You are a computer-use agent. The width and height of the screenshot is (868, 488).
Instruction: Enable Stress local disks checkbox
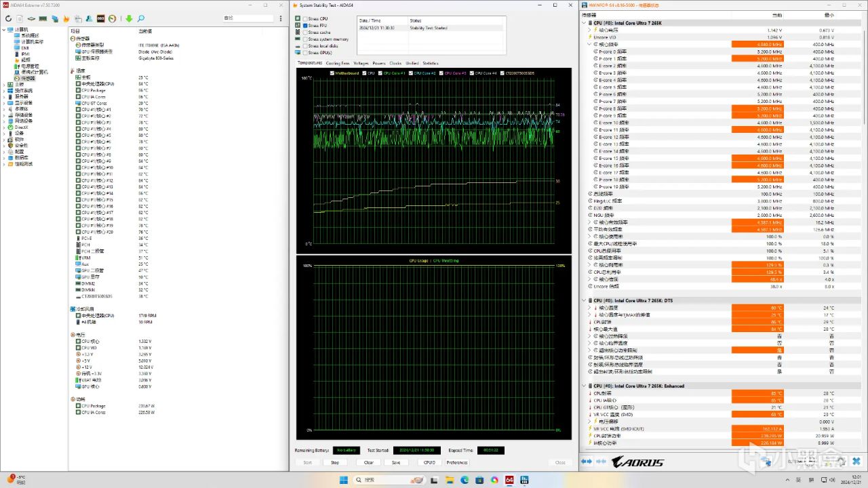305,45
